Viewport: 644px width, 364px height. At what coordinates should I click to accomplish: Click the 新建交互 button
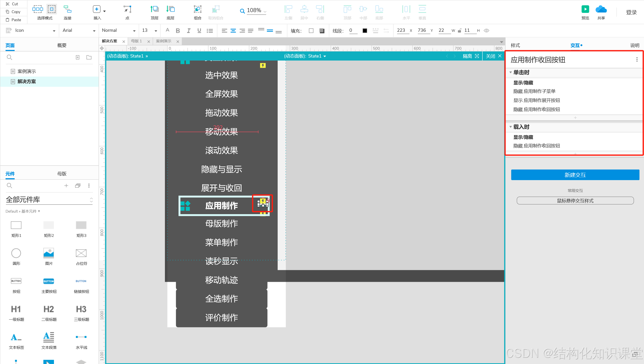coord(575,175)
